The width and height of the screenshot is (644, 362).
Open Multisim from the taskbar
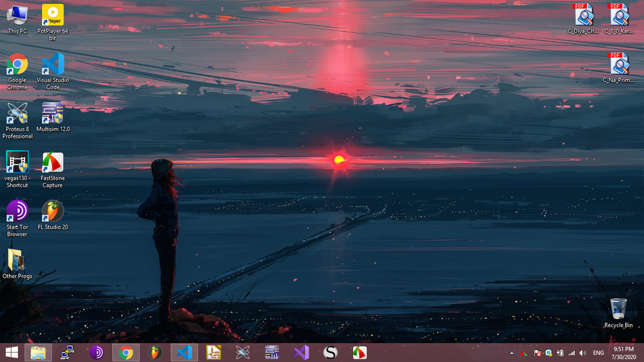(272, 353)
